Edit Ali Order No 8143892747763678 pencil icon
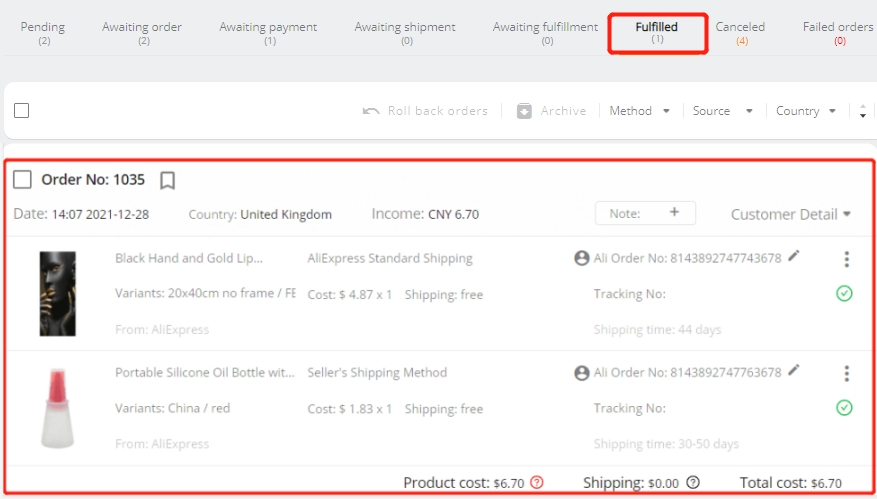This screenshot has height=499, width=877. click(x=793, y=370)
